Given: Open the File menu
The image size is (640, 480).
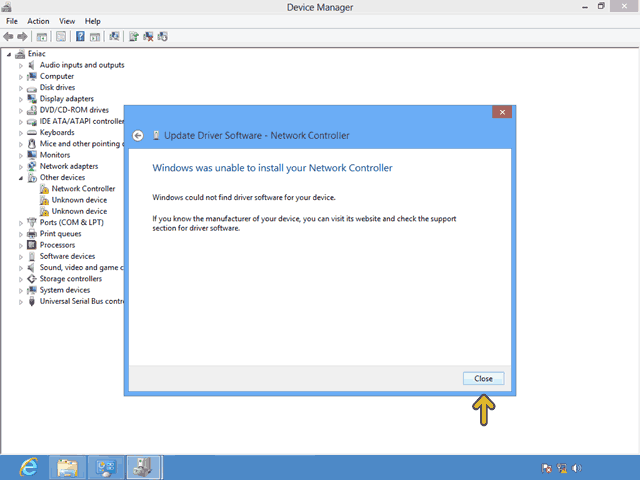Looking at the screenshot, I should pos(12,21).
